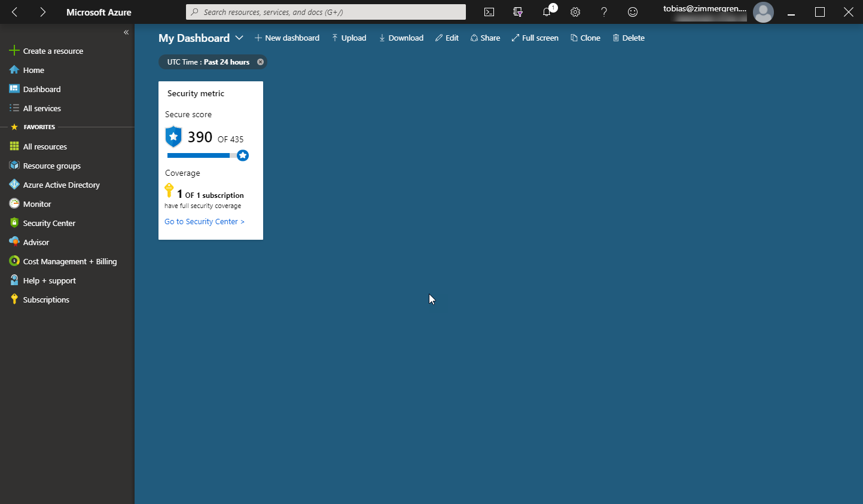Select Azure Active Directory in favorites
863x504 pixels.
61,185
